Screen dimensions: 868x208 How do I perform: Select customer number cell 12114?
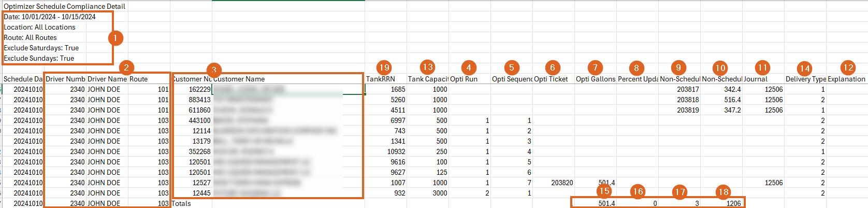(192, 131)
